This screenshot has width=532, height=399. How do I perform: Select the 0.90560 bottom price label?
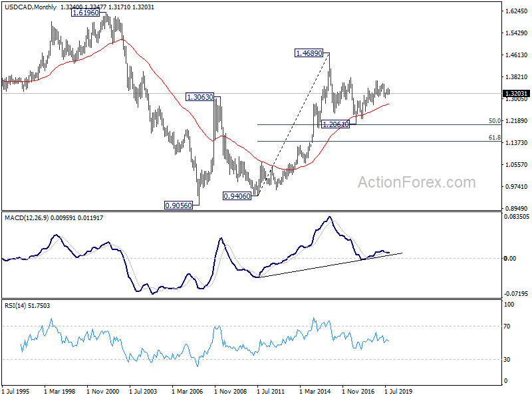178,205
